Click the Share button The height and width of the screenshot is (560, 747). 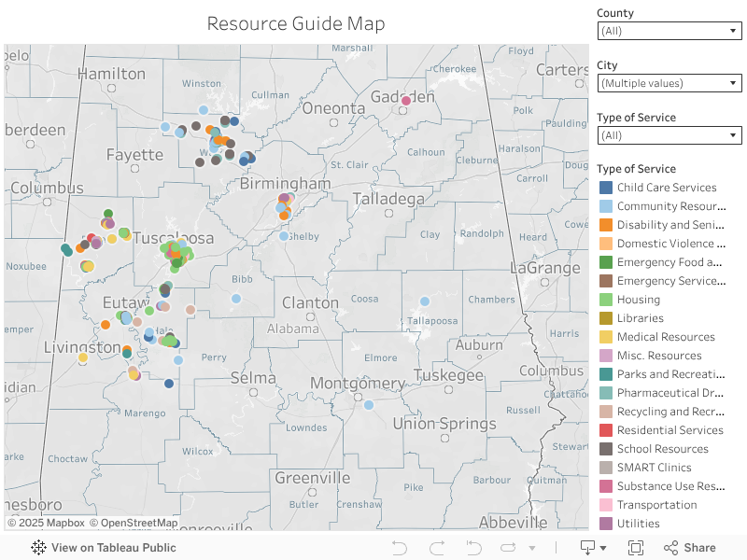coord(690,548)
